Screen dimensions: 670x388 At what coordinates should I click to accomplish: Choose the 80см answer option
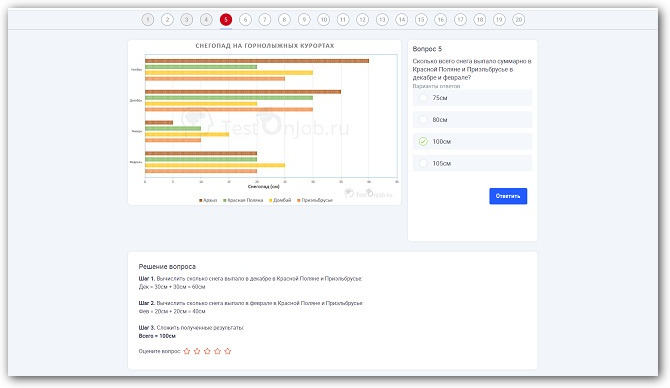(472, 120)
